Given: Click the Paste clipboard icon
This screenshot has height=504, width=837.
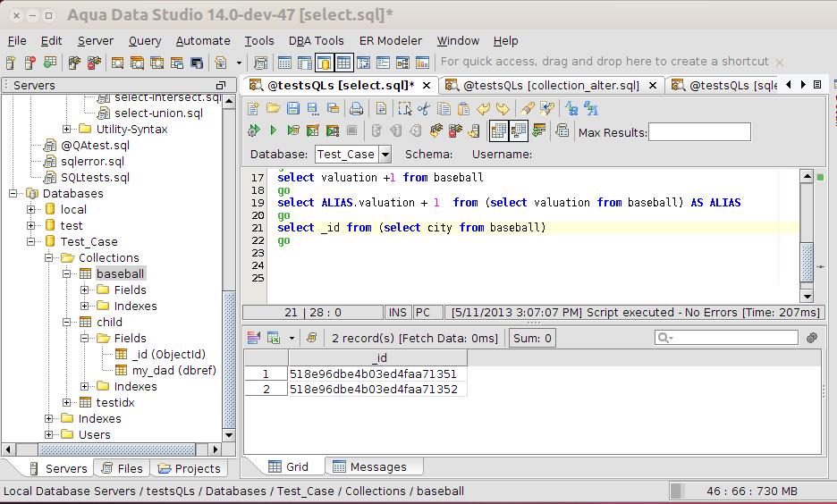Looking at the screenshot, I should pyautogui.click(x=463, y=109).
